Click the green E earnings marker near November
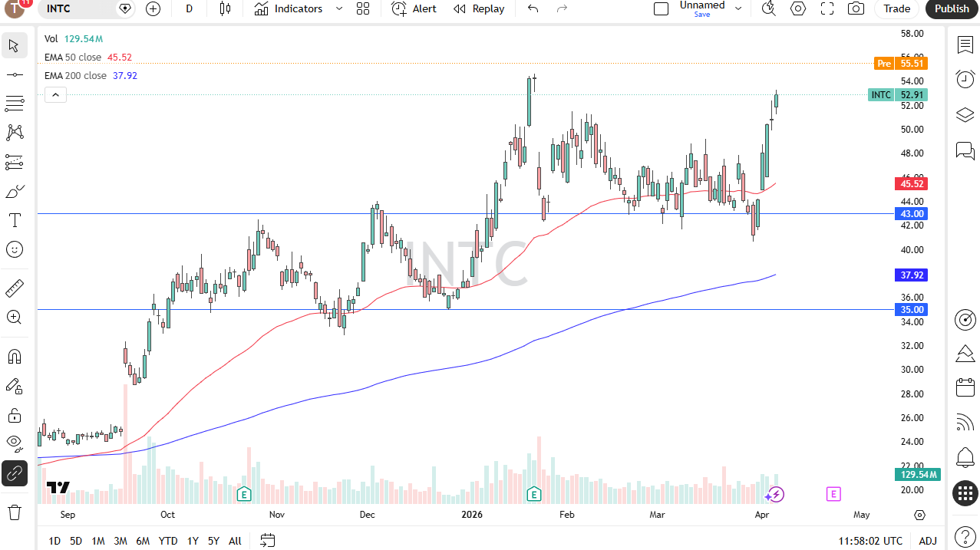 [244, 494]
